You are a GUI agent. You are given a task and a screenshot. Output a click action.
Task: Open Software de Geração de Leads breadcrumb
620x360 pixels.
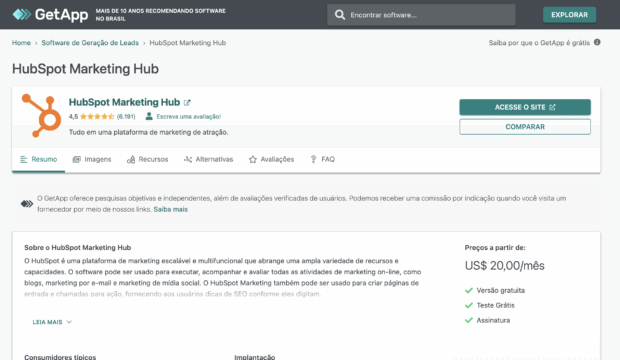(90, 43)
